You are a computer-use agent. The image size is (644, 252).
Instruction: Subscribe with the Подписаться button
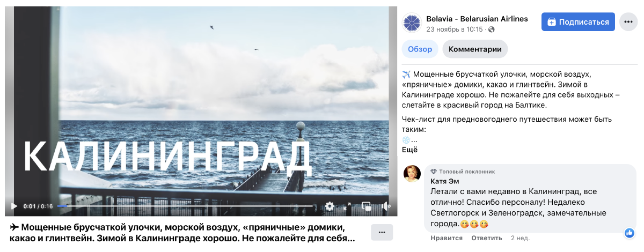coord(578,22)
